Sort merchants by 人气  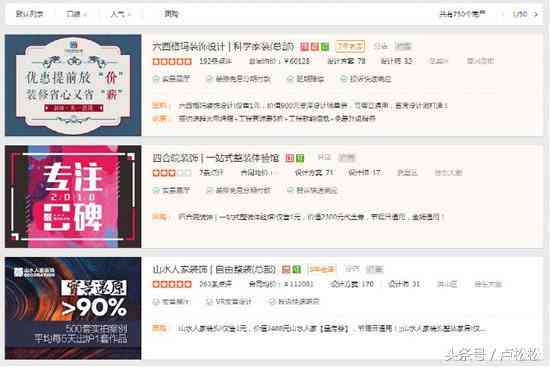(120, 14)
